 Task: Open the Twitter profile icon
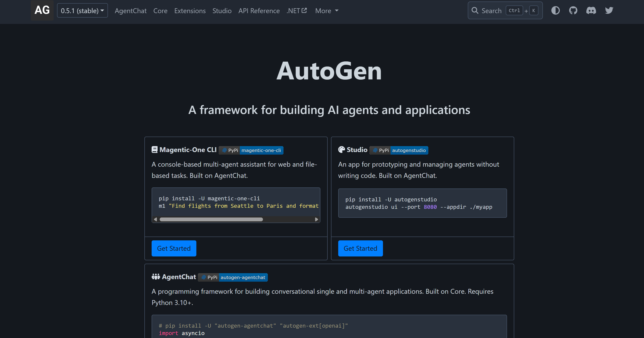609,11
